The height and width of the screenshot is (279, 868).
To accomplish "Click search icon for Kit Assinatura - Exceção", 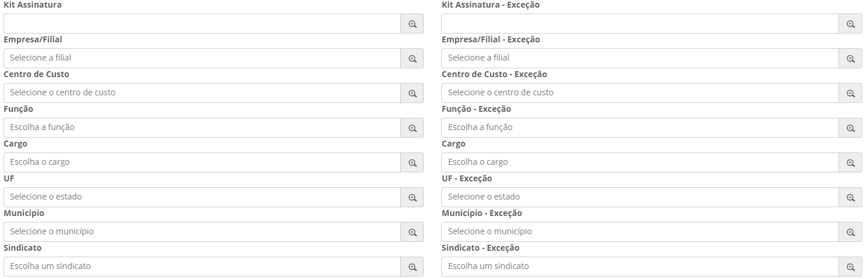I will (850, 24).
